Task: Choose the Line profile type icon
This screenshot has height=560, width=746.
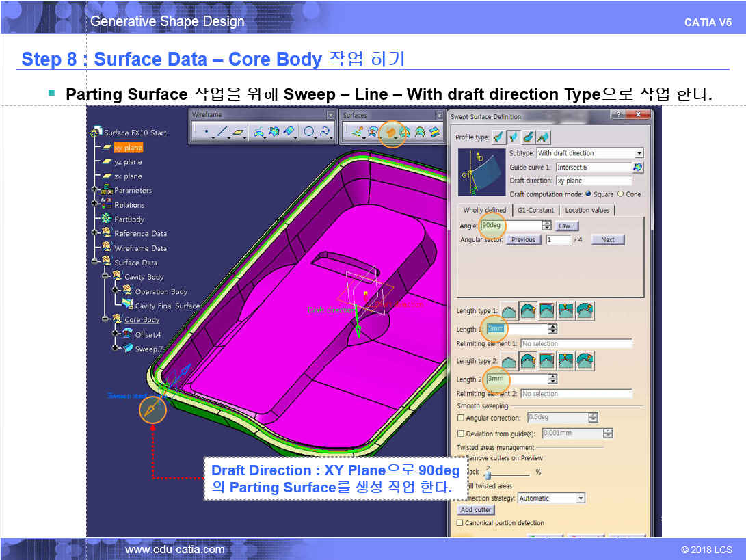Action: pos(514,137)
